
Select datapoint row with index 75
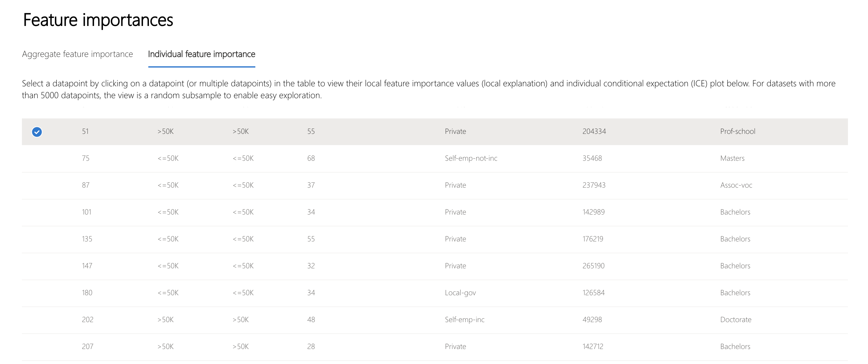(435, 159)
